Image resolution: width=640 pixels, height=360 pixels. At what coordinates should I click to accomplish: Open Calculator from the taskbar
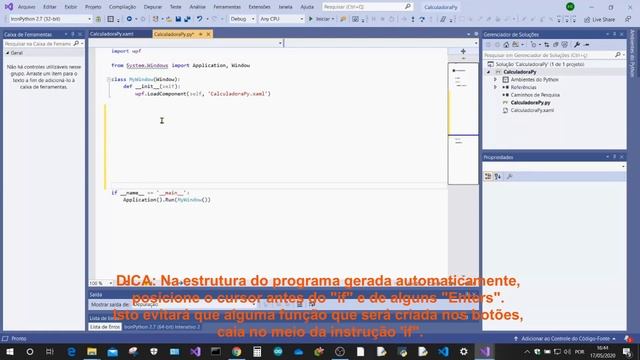tap(257, 351)
